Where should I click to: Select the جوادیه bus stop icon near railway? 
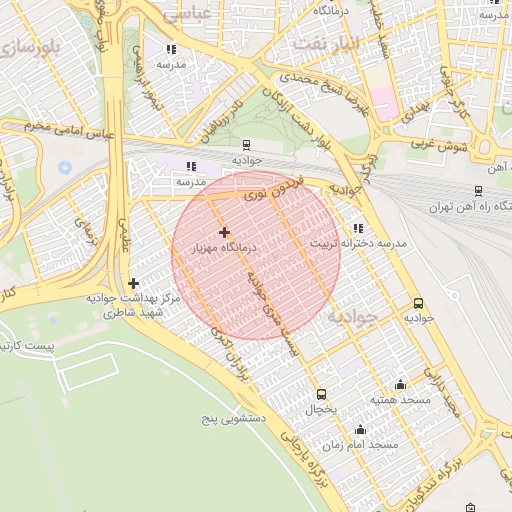418,303
